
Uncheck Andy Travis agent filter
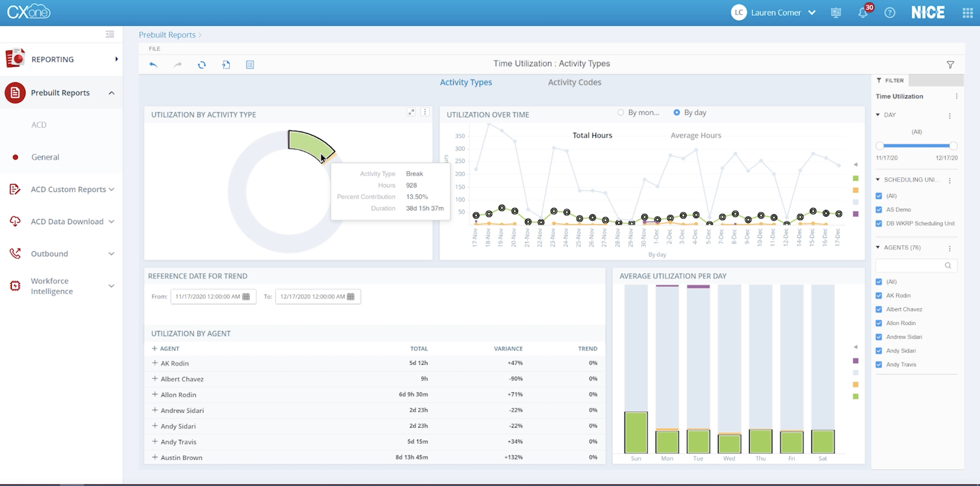(x=879, y=364)
